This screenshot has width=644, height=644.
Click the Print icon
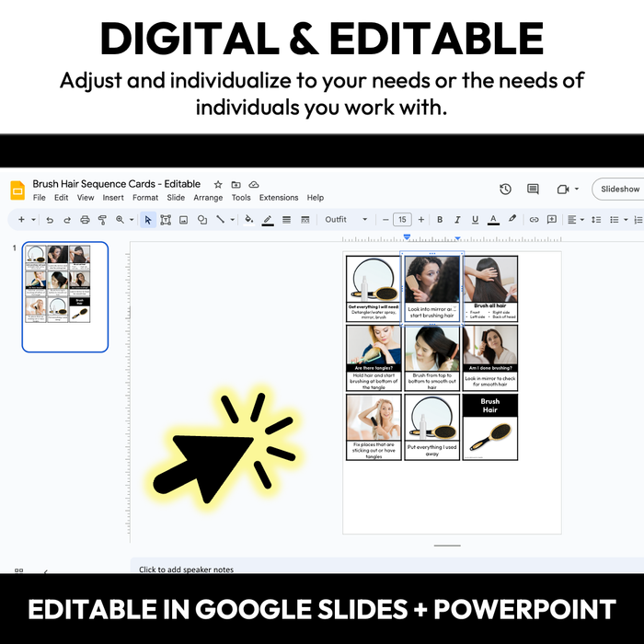tap(85, 220)
